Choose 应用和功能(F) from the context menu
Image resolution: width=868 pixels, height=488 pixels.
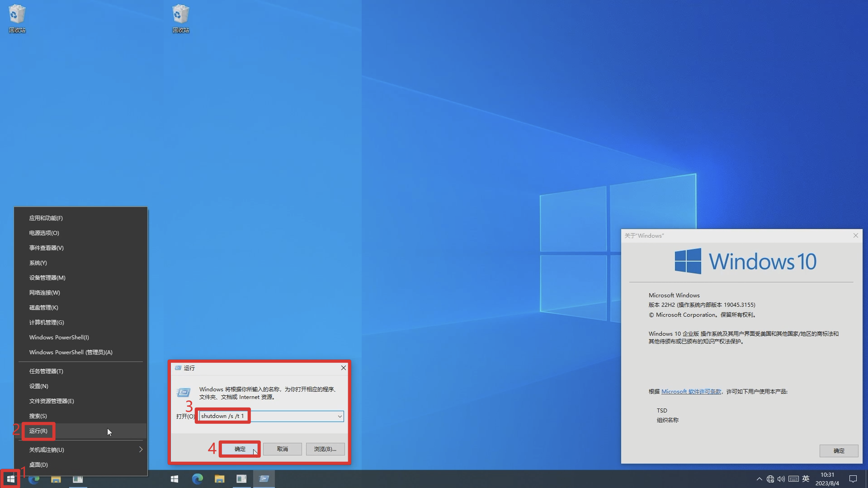[81, 218]
